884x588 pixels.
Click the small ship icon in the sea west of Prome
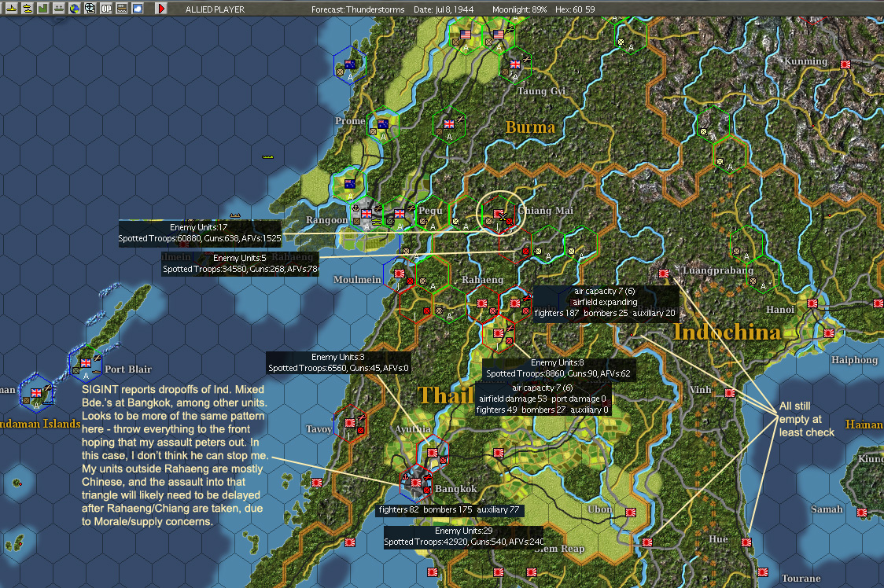pos(267,156)
